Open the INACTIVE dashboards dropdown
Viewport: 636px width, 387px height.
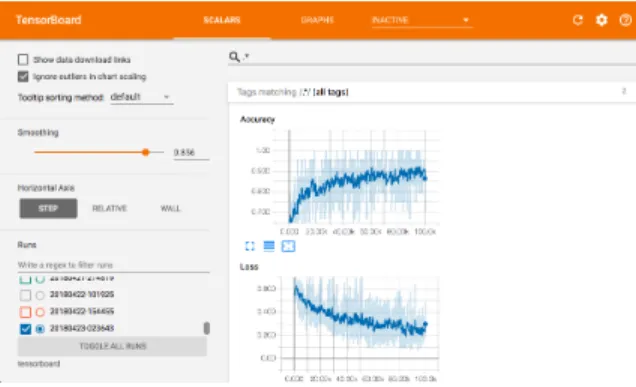point(422,20)
